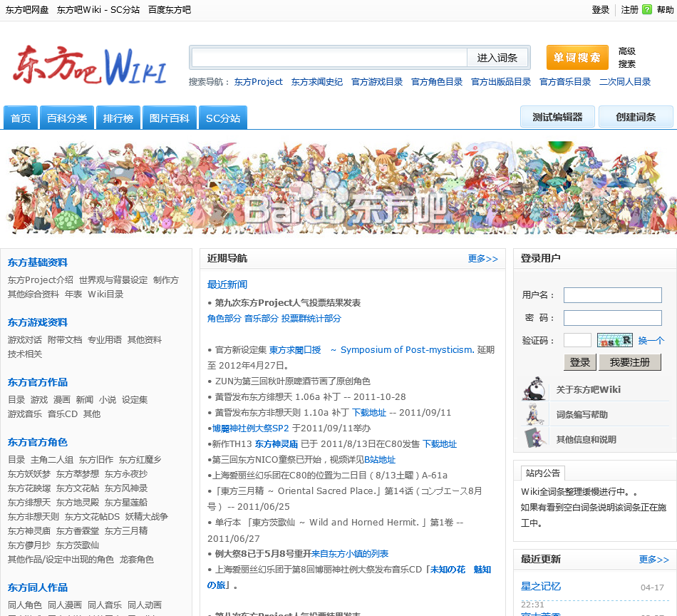
Task: Open 角色部分 poll results link
Action: point(224,319)
